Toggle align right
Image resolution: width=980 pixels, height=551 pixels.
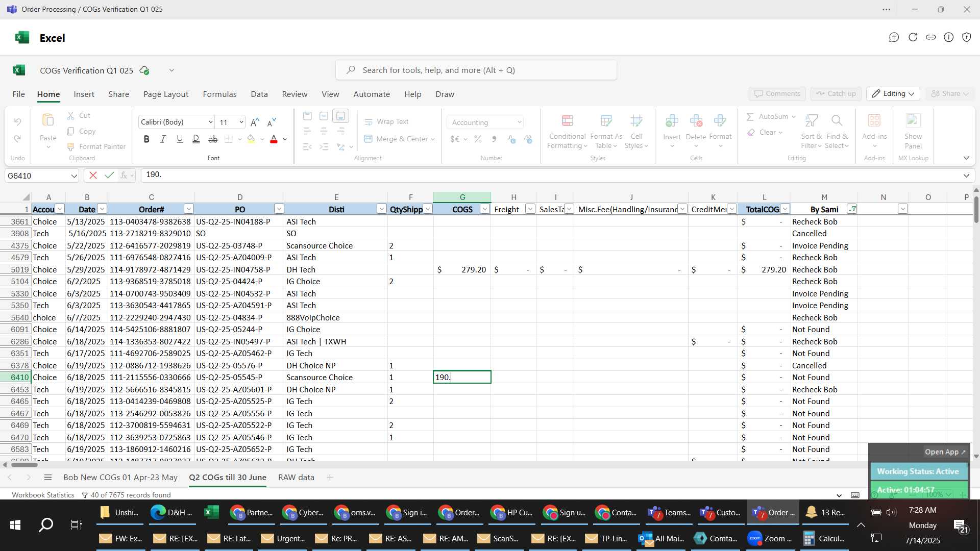point(340,132)
